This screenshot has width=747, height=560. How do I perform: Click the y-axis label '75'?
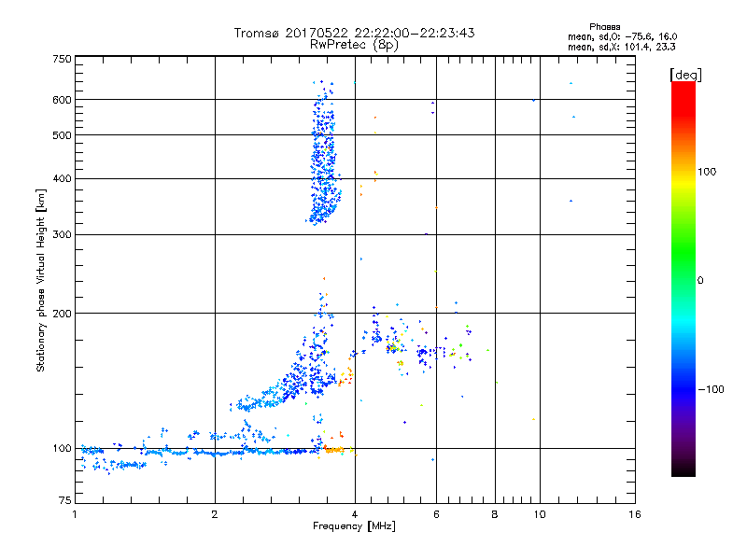pyautogui.click(x=65, y=500)
